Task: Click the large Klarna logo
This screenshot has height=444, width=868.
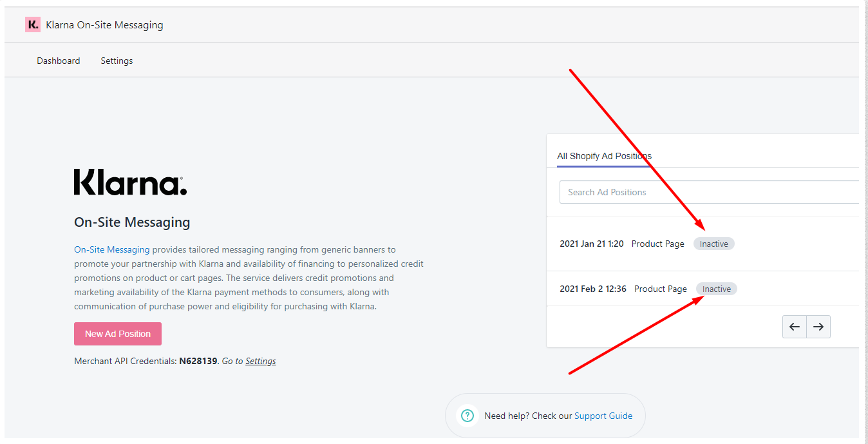Action: point(130,182)
